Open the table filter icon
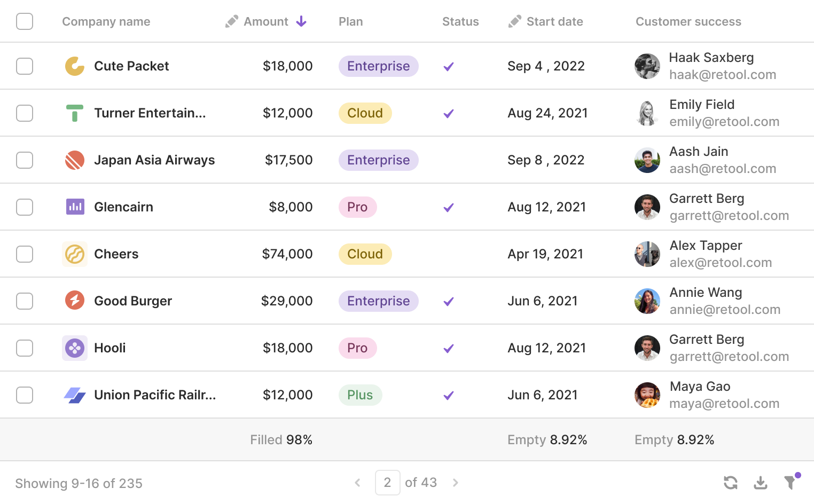This screenshot has width=814, height=504. (x=790, y=483)
